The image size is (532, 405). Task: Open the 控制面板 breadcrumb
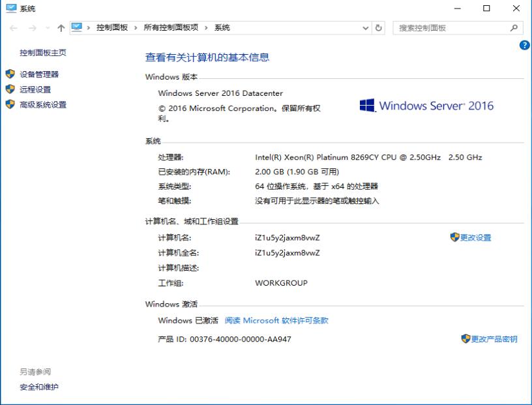(x=112, y=27)
